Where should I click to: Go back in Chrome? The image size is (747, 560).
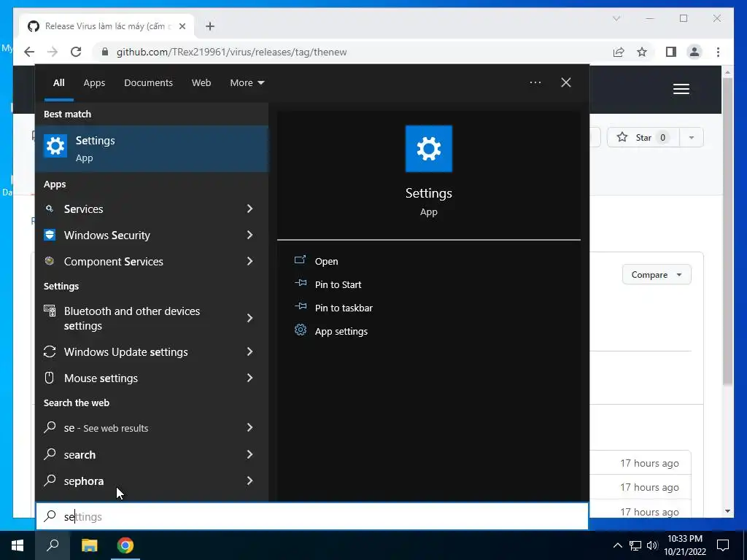tap(29, 52)
